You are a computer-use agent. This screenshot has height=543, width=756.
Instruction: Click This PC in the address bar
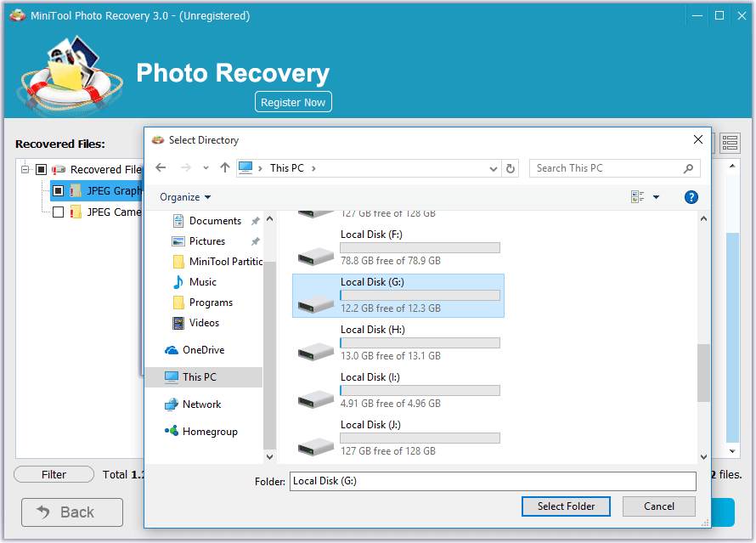286,168
